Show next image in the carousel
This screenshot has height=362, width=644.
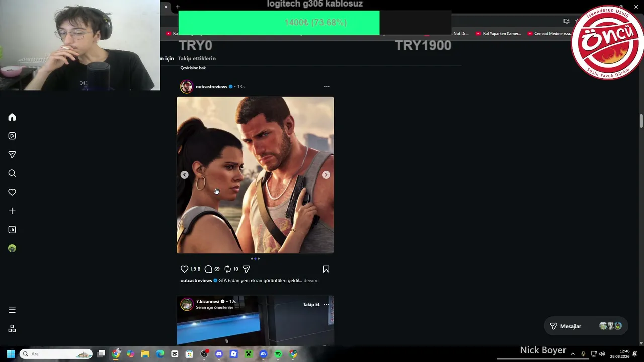(x=326, y=175)
